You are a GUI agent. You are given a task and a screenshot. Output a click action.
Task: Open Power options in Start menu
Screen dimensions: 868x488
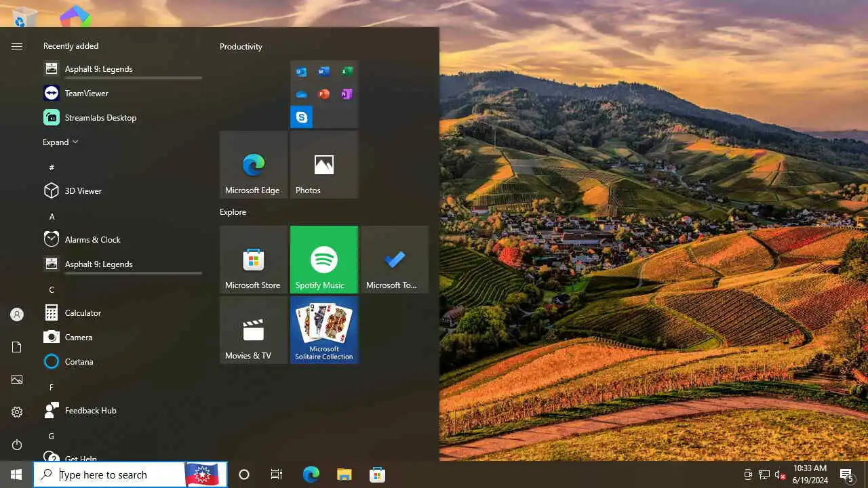(17, 445)
